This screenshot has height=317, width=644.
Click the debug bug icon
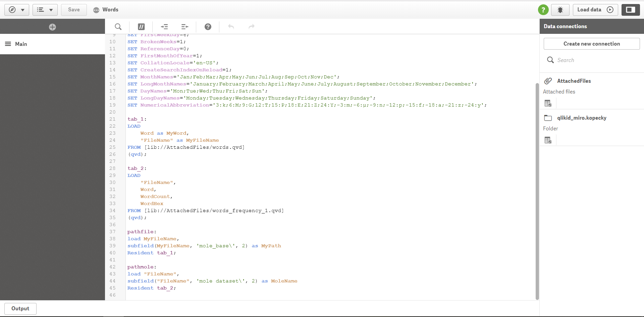coord(560,10)
